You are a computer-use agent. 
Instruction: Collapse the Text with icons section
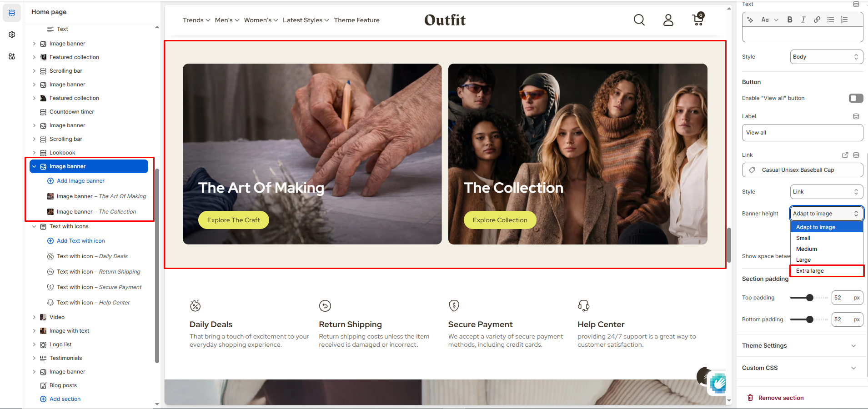coord(34,226)
